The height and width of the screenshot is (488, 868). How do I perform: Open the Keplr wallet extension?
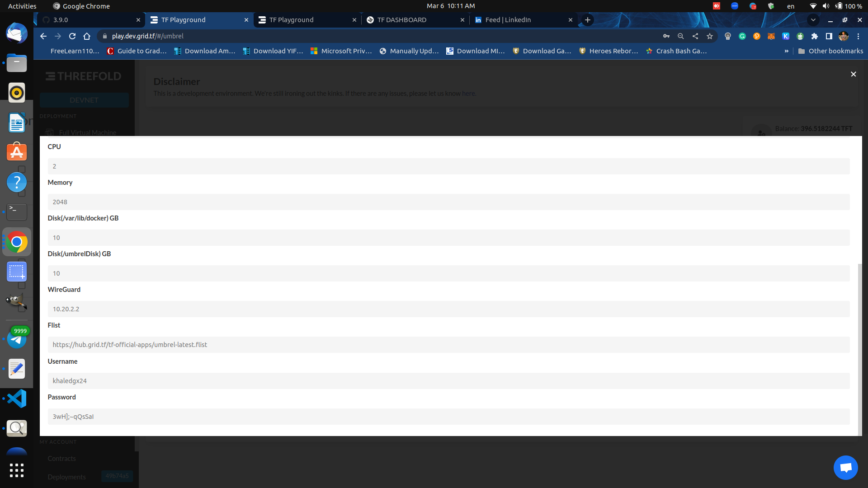click(x=786, y=36)
